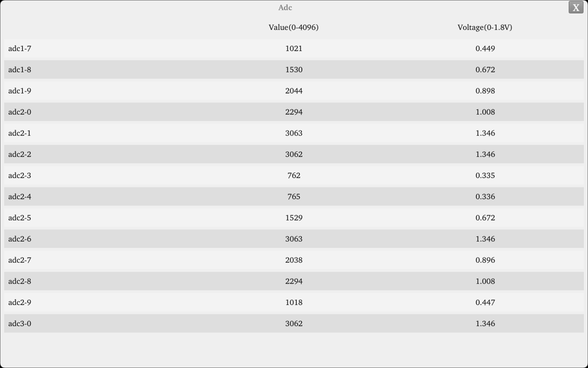
Task: Click the adc2-6 row label
Action: 20,239
